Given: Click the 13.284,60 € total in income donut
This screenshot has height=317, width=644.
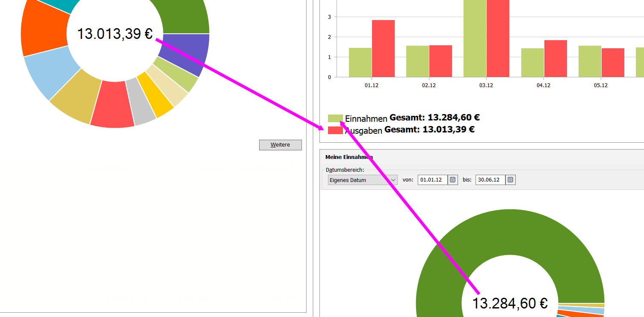Looking at the screenshot, I should pyautogui.click(x=510, y=303).
